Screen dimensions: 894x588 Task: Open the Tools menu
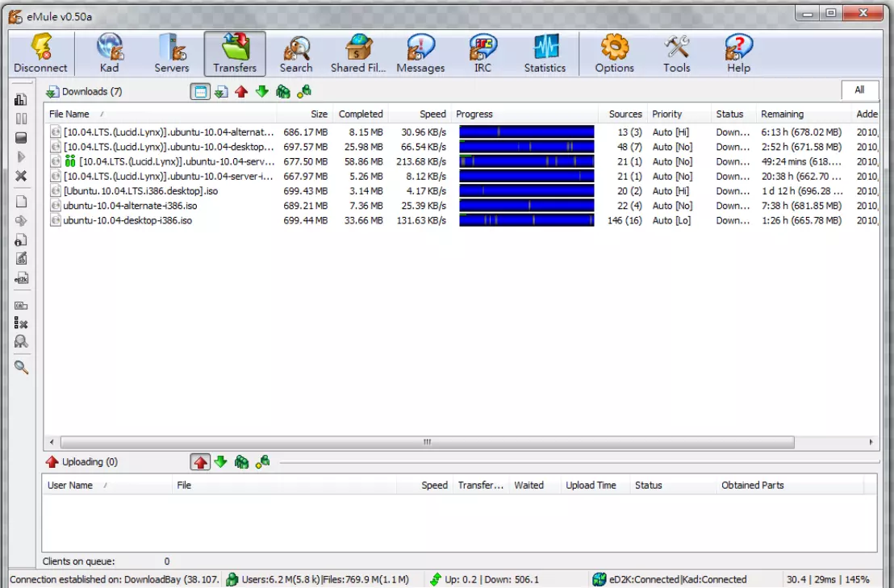(x=677, y=53)
